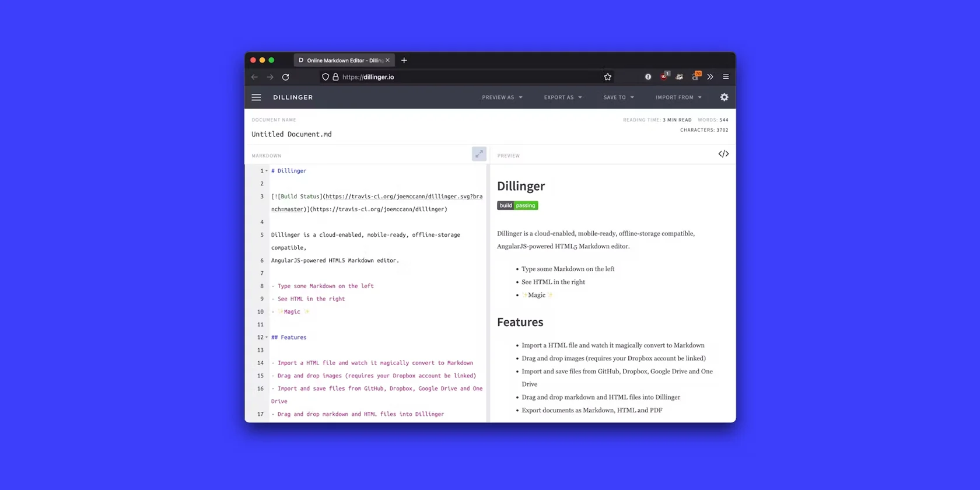
Task: Open the Export As dropdown
Action: coord(563,97)
